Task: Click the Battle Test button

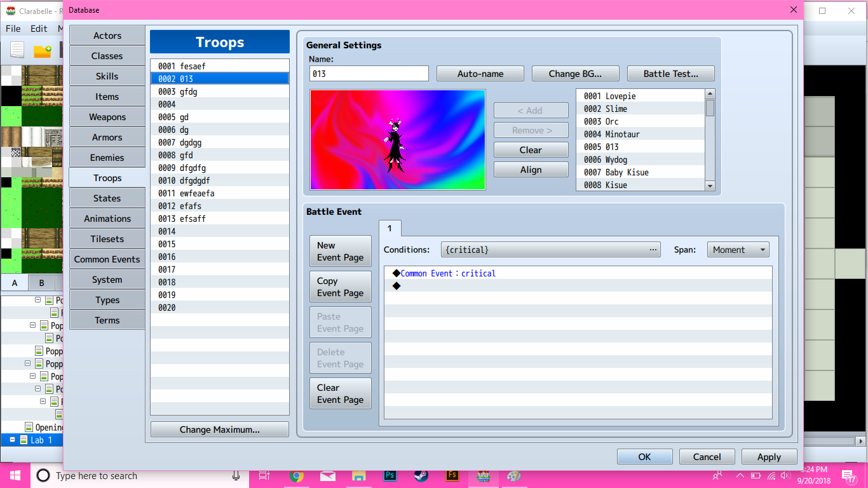Action: pos(671,74)
